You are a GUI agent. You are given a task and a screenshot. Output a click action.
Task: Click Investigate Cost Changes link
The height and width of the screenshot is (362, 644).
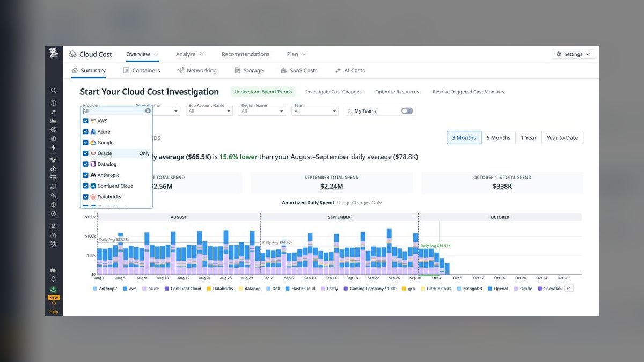[334, 92]
